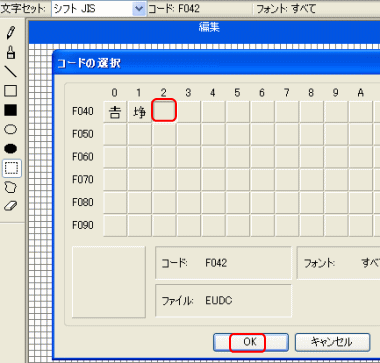Click the ファイル: EUDC field

(x=223, y=301)
